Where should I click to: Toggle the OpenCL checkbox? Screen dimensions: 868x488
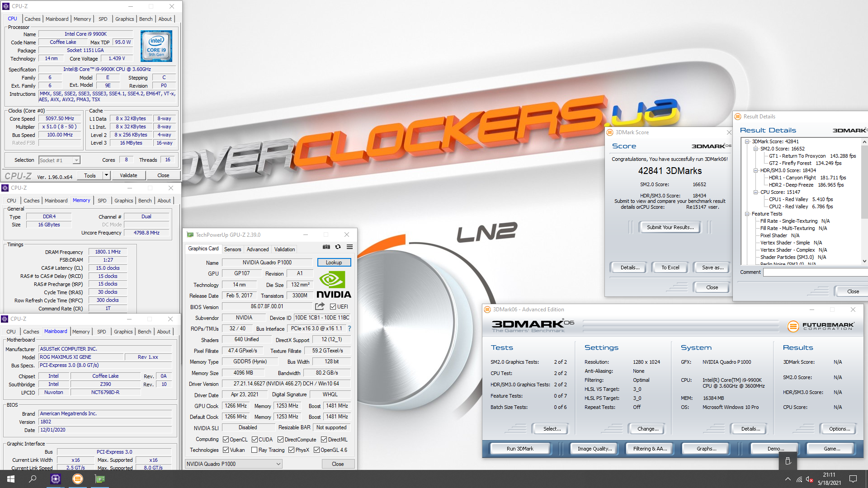(x=226, y=440)
